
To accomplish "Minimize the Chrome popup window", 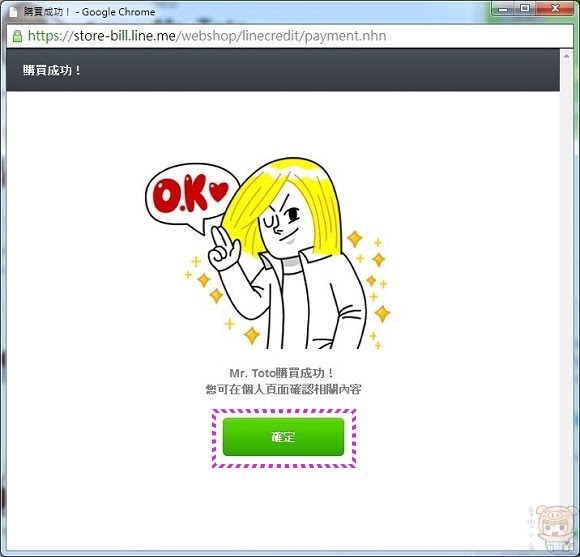I will point(503,9).
